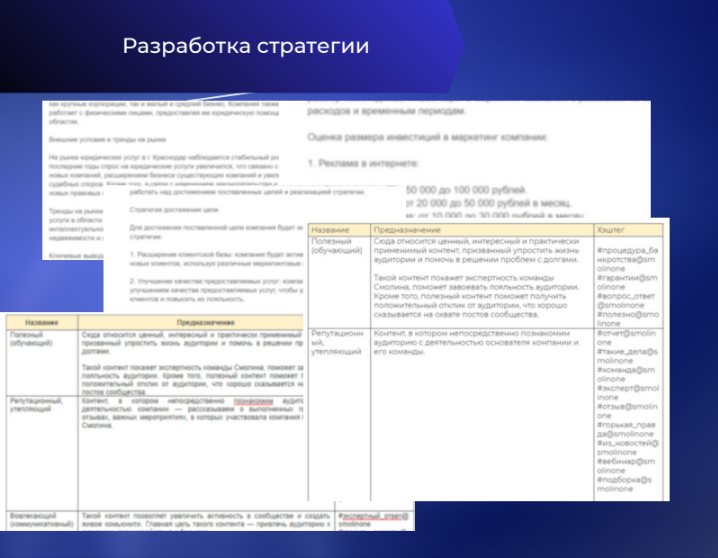This screenshot has height=558, width=718.
Task: Select hashtag "#вопрос_ответ@smolinone"
Action: (x=626, y=300)
